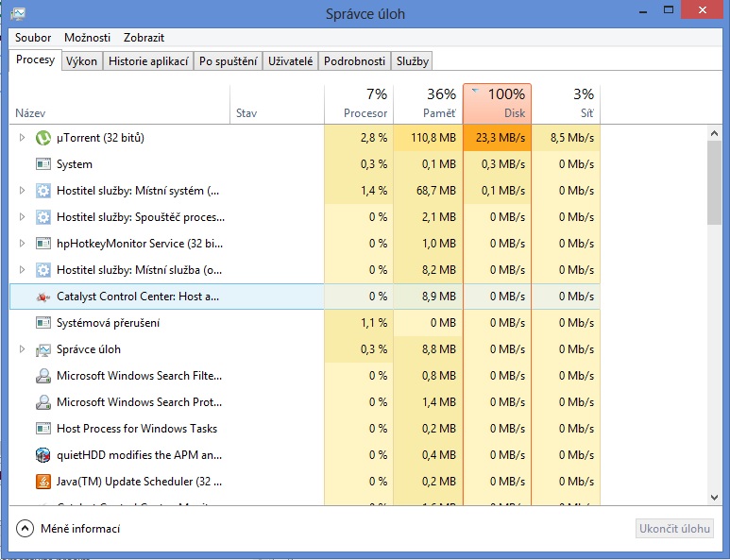Expand Hostitel služby: Místní systém group

(x=22, y=191)
